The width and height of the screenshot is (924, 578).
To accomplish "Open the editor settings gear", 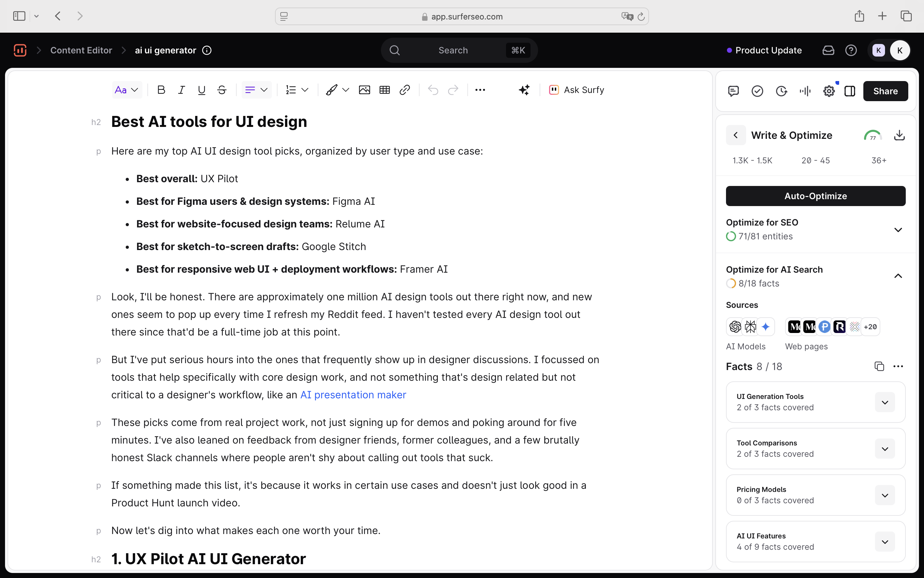I will (x=829, y=91).
